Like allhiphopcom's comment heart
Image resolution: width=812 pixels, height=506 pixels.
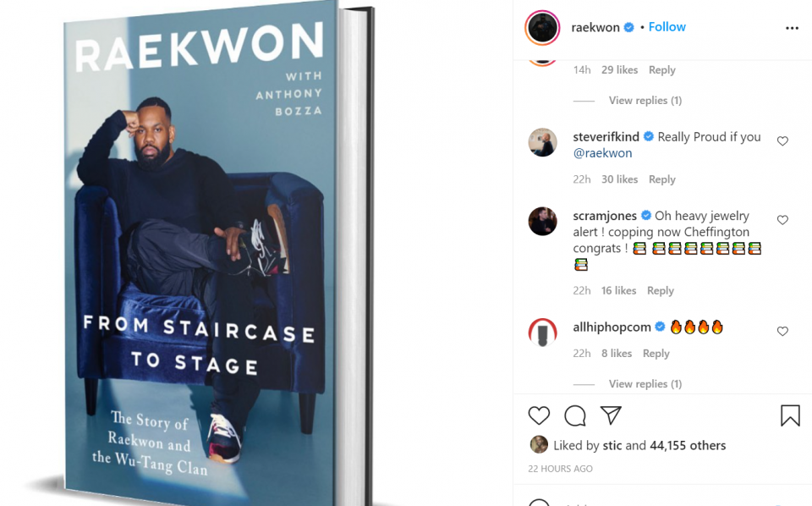(782, 331)
